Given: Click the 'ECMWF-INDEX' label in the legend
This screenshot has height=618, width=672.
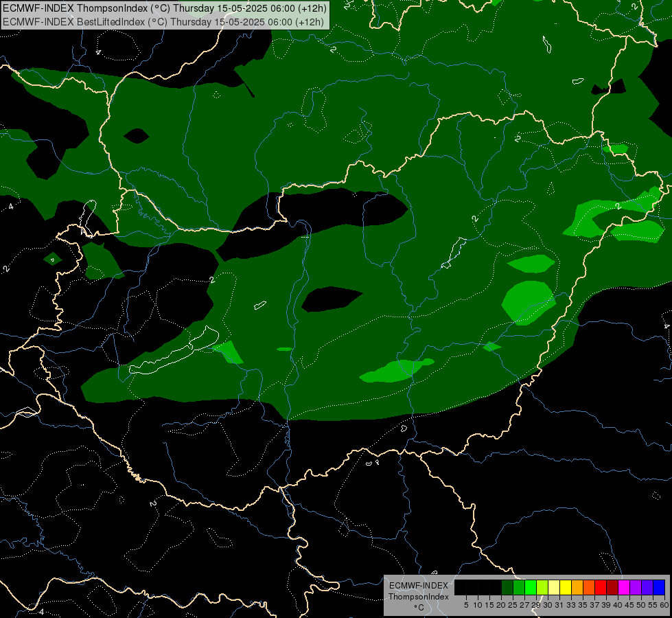Looking at the screenshot, I should [x=419, y=586].
